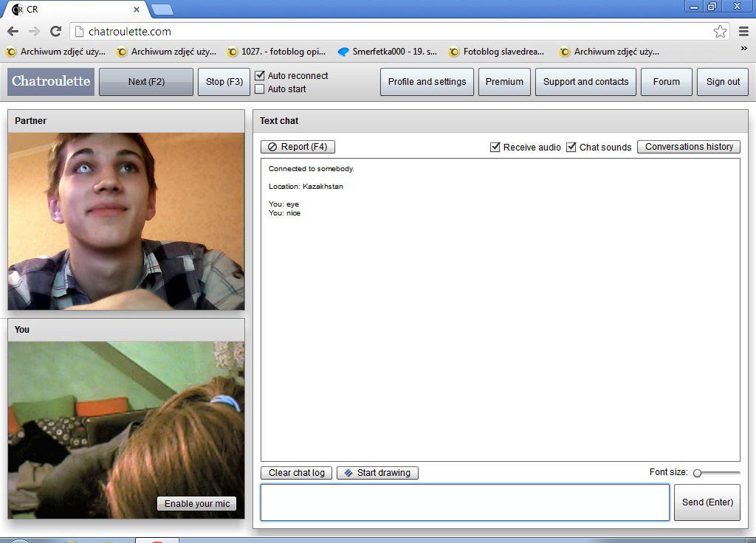Restore down the browser window
The height and width of the screenshot is (543, 756).
[712, 6]
